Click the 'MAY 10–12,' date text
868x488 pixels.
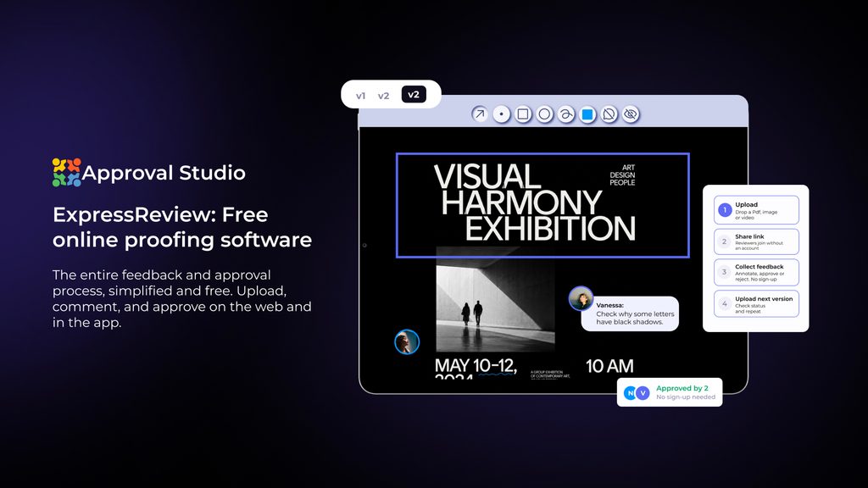476,366
